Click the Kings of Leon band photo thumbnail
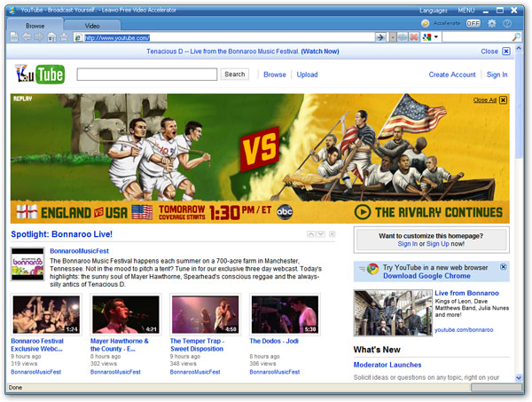Viewport: 532px width, 402px height. tap(393, 312)
